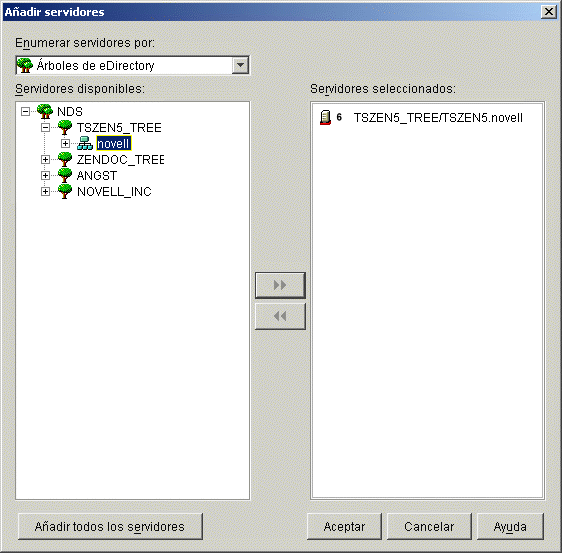
Task: Confirm with the Aceptar button
Action: tap(344, 526)
